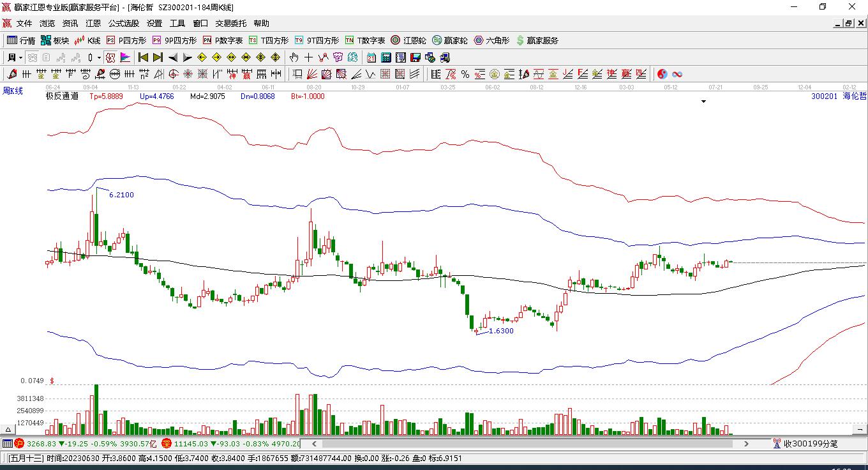Select the hand pan tool
This screenshot has height=470, width=868.
click(x=294, y=57)
